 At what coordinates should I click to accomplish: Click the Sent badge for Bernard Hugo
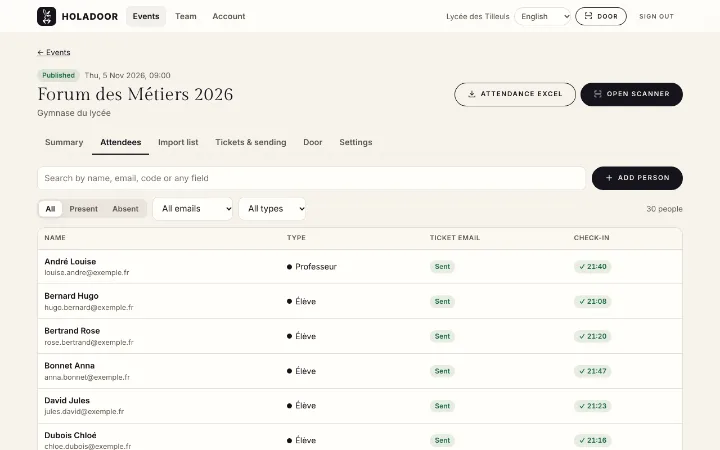442,302
